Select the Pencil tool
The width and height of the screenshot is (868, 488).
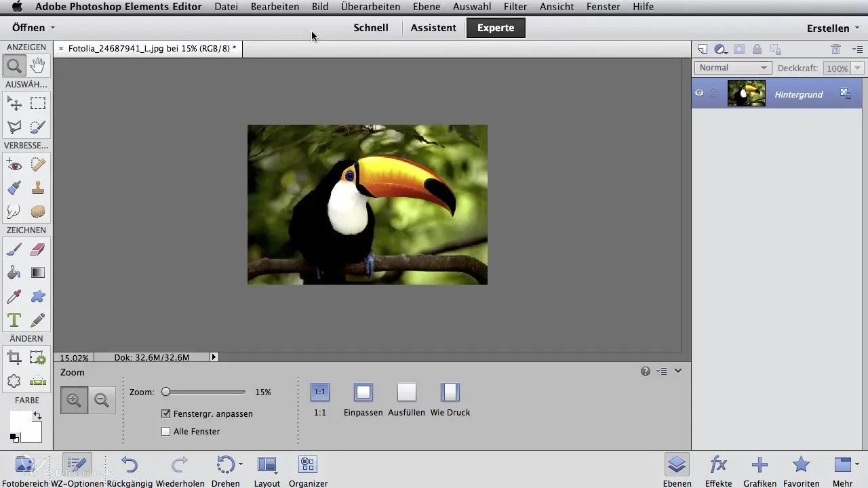[38, 320]
